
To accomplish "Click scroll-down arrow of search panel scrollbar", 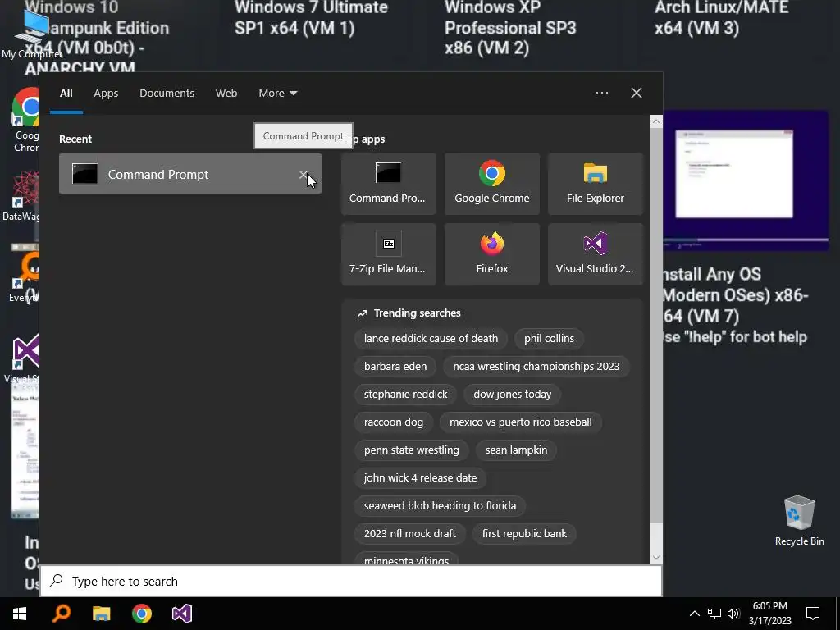I will tap(655, 557).
